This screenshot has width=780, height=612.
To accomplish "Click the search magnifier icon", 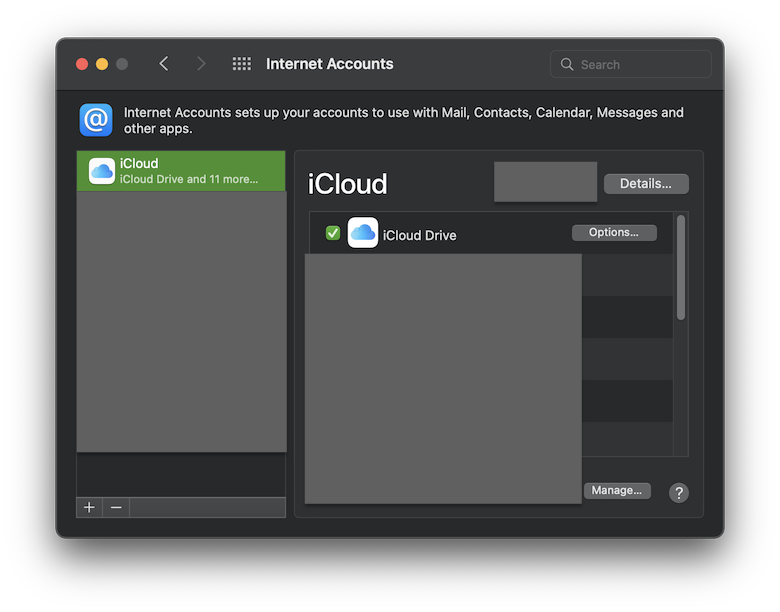I will pos(567,64).
